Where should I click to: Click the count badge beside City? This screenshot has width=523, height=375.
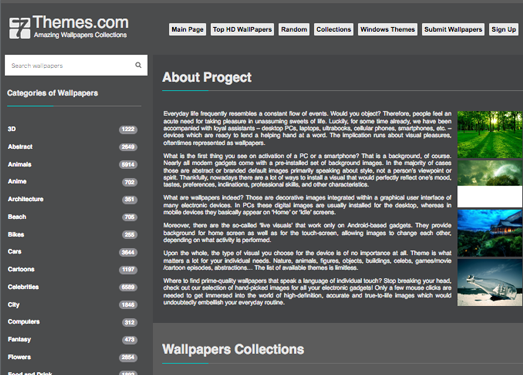(x=128, y=305)
